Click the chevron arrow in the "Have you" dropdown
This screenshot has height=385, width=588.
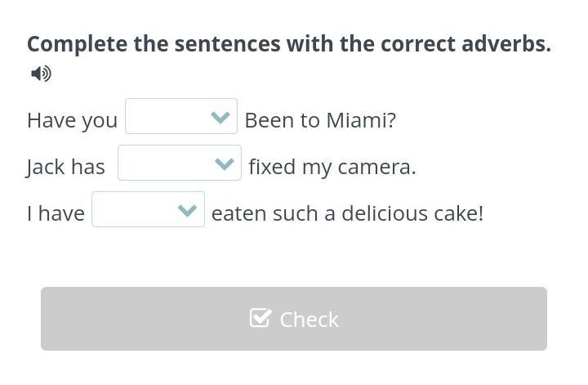[x=220, y=118]
